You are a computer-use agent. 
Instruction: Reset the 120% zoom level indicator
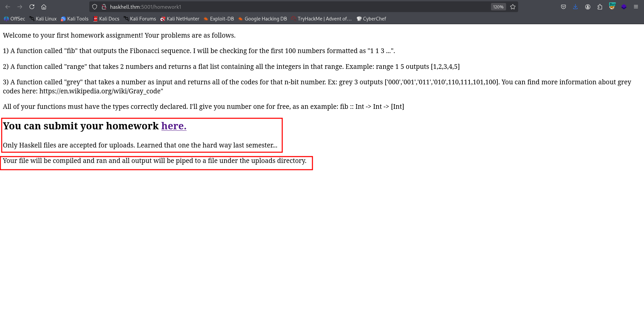[x=498, y=7]
